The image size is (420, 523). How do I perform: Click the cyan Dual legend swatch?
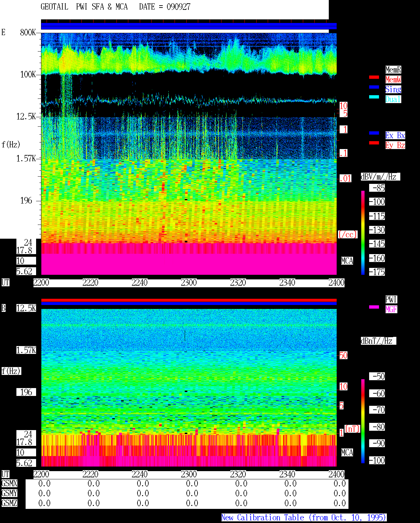coord(374,97)
